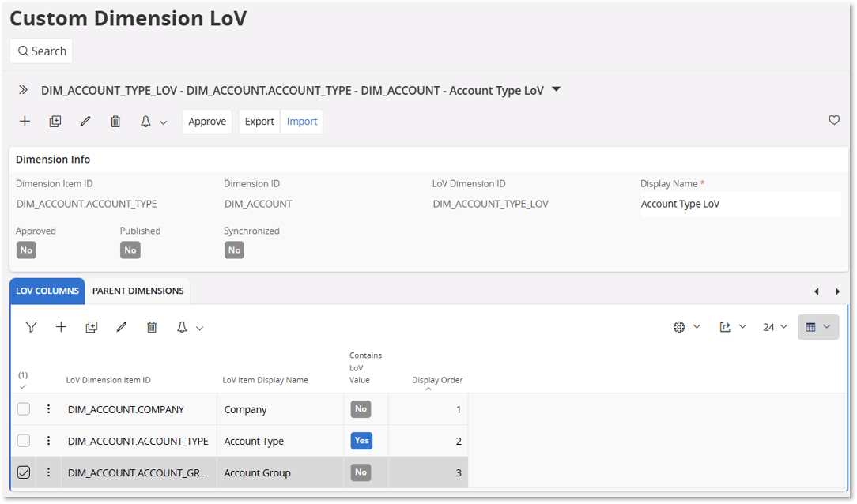The image size is (857, 504).
Task: Click the LoV Item Display Name column header
Action: click(x=265, y=380)
